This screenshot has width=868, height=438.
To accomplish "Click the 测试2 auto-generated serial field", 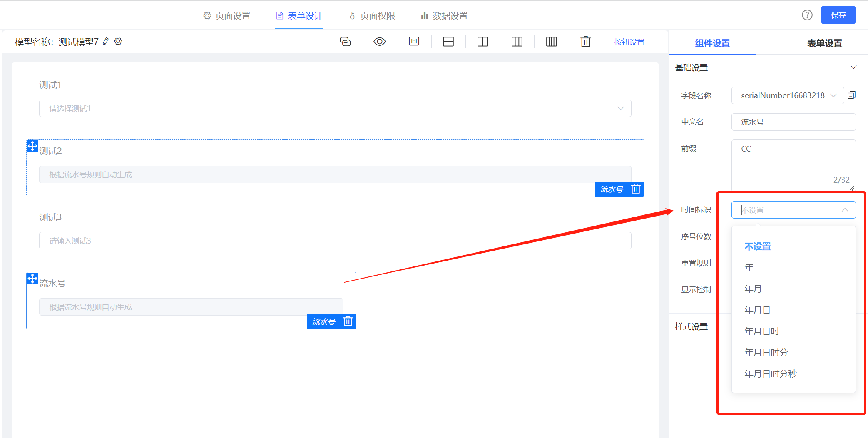I will pyautogui.click(x=335, y=174).
